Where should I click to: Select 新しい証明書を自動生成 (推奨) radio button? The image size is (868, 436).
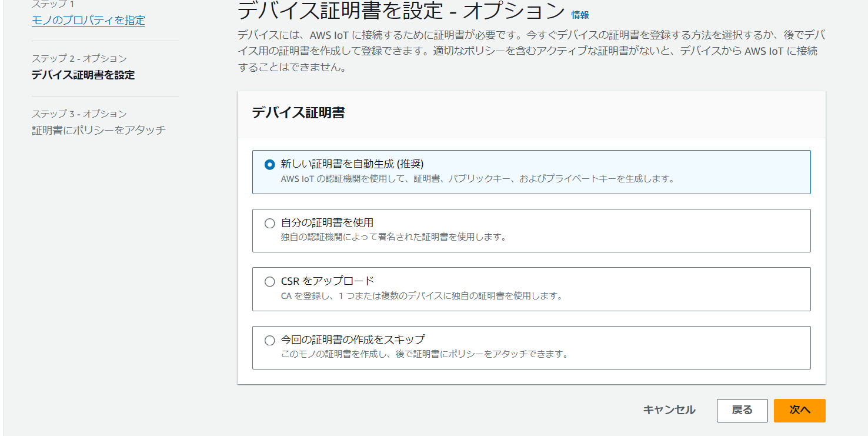[x=270, y=165]
